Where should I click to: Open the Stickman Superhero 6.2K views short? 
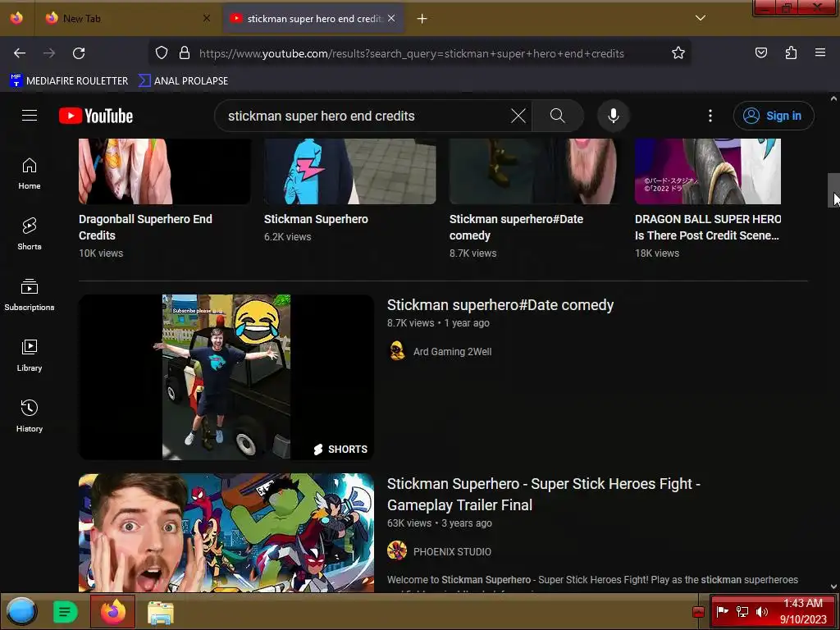316,219
